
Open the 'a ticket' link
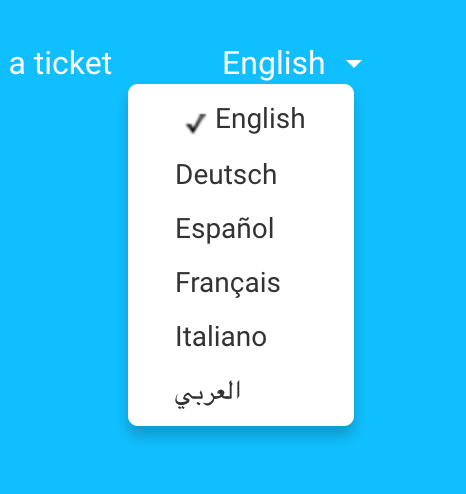click(x=60, y=63)
